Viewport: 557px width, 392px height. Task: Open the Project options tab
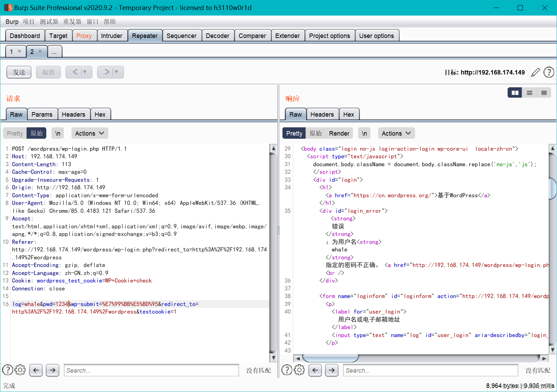(x=329, y=36)
